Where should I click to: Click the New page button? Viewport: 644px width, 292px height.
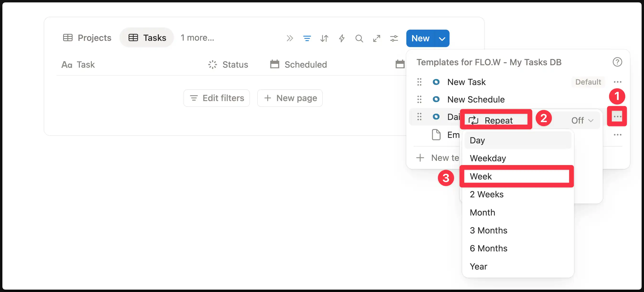[290, 98]
